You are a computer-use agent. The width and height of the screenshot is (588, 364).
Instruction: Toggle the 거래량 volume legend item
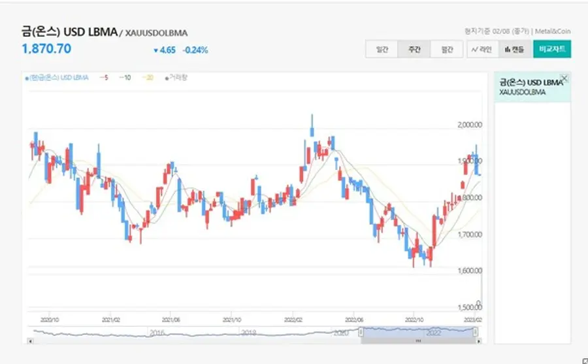(x=176, y=77)
